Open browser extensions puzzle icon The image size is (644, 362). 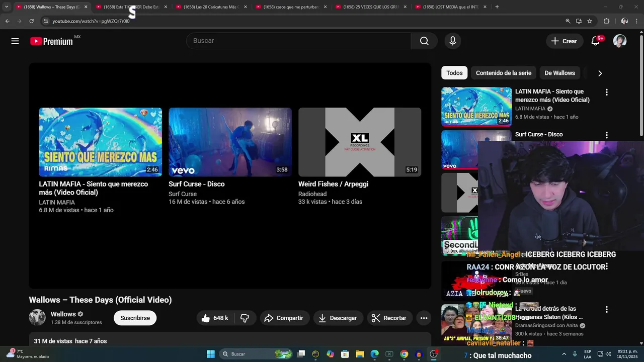click(x=606, y=21)
